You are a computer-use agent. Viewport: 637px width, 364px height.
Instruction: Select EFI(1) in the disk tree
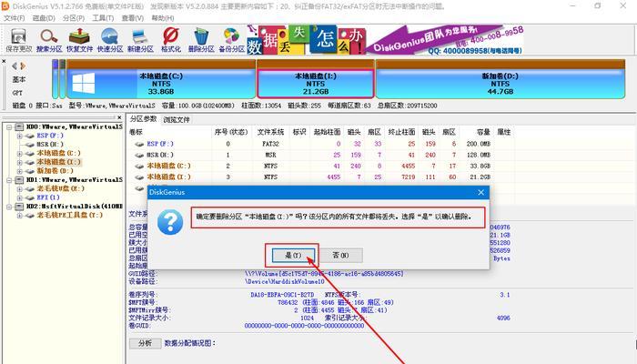pyautogui.click(x=48, y=197)
